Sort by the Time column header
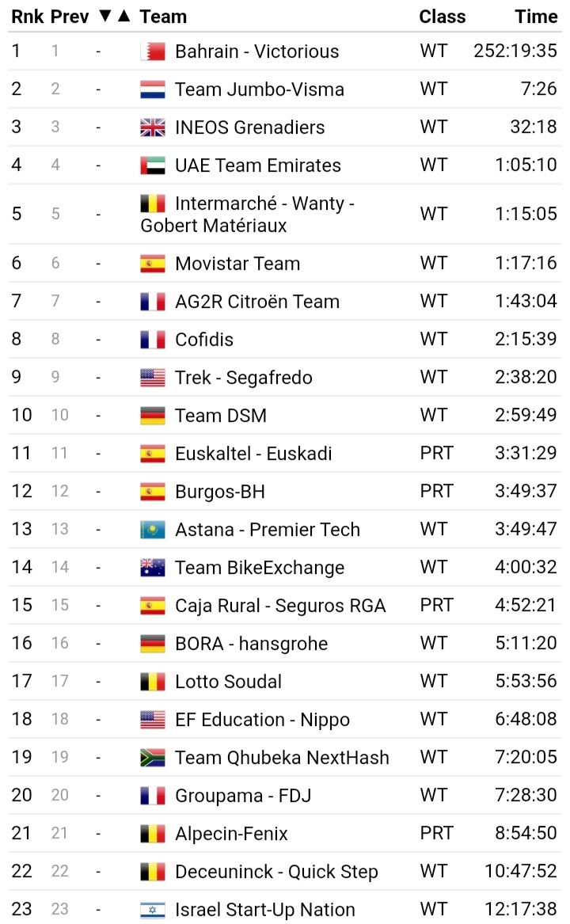Viewport: 570px width, 924px height. (x=536, y=17)
